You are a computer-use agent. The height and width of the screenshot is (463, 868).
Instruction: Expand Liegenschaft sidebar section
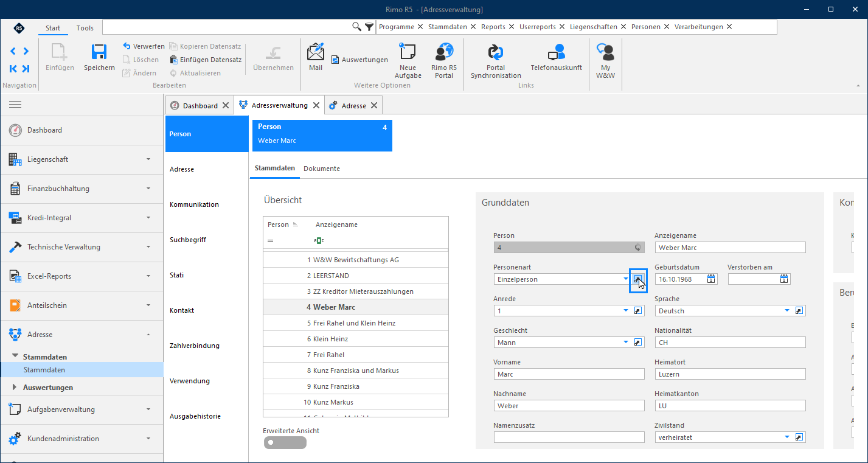click(82, 159)
